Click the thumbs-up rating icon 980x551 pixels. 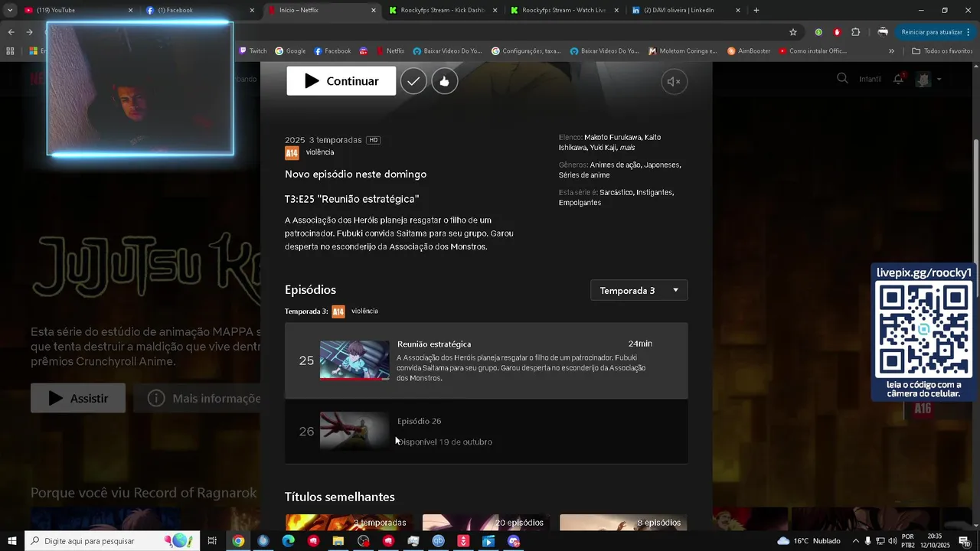coord(445,81)
